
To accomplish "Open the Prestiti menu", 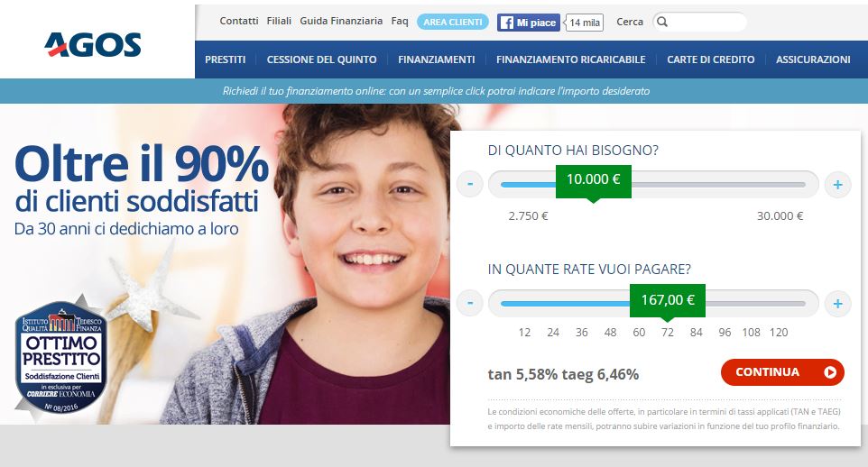I will (x=225, y=60).
